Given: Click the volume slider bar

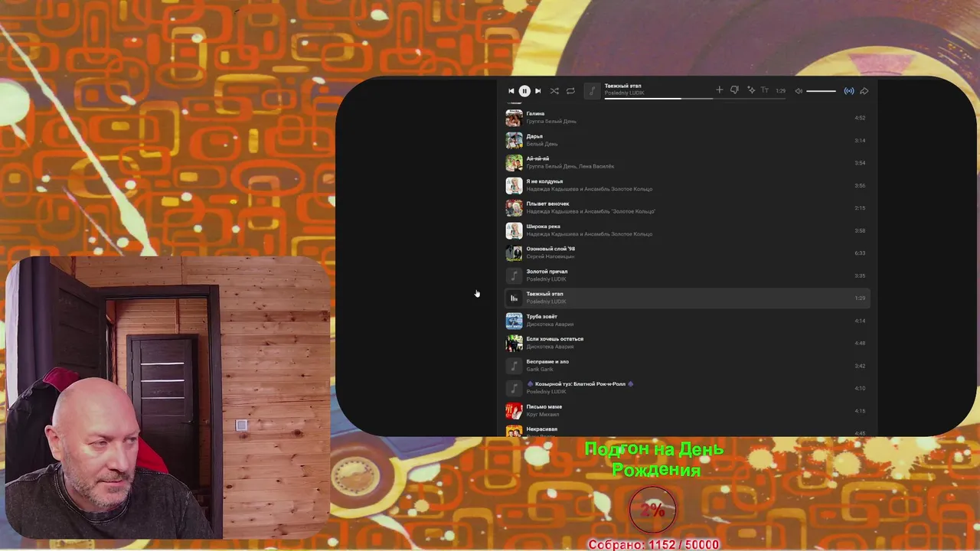Looking at the screenshot, I should pos(821,91).
